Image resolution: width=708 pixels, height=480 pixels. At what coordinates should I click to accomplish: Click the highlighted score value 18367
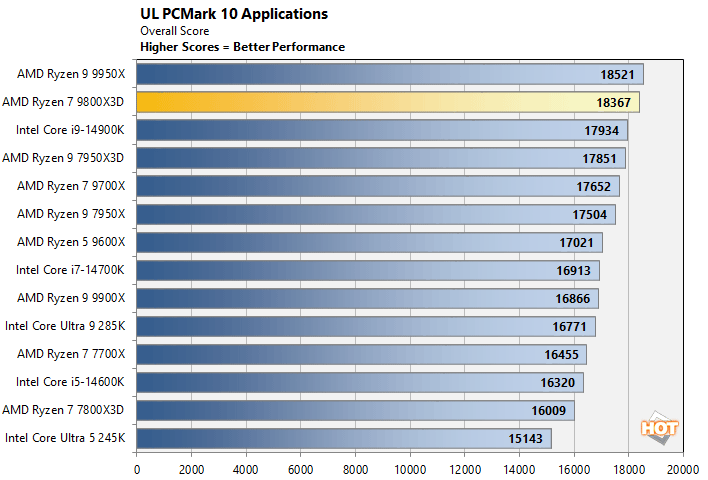613,103
